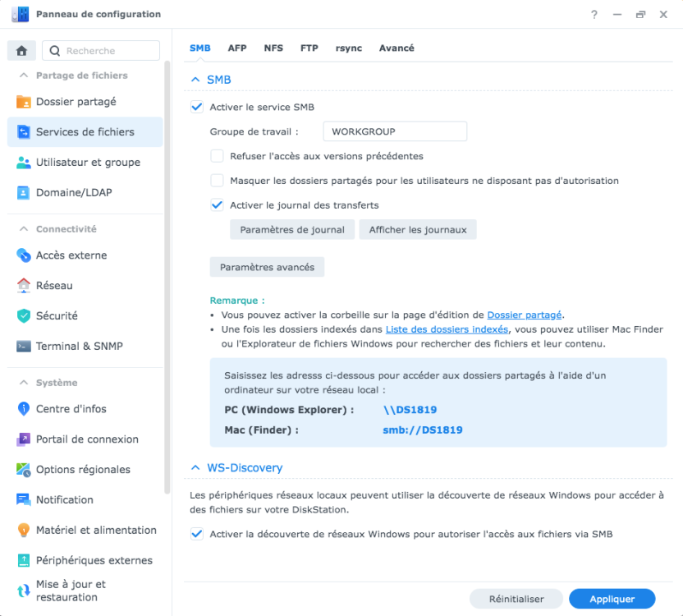Switch to the FTP tab

pos(309,48)
